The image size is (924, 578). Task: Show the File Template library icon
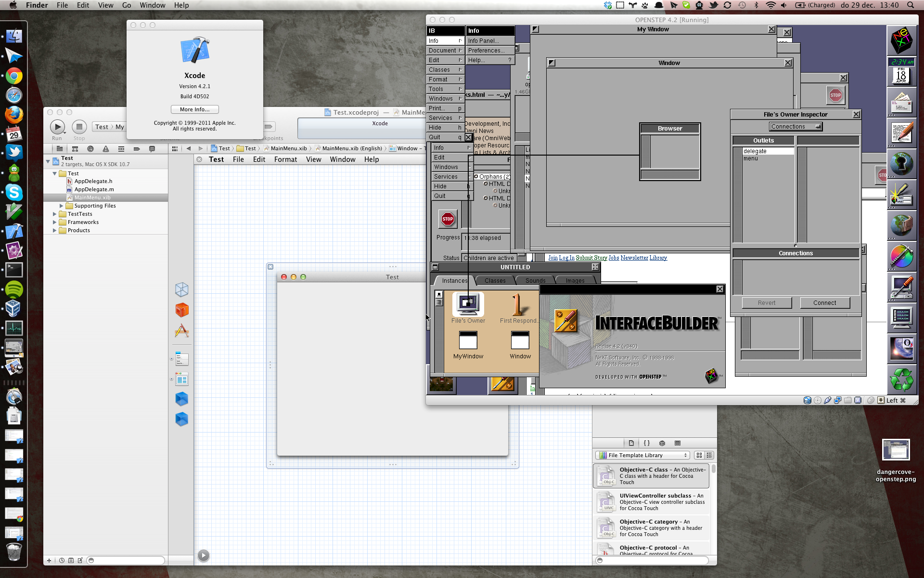coord(631,443)
